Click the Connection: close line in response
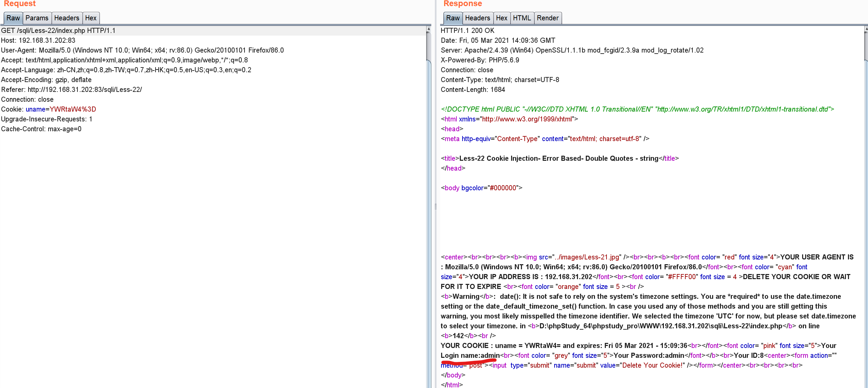Image resolution: width=868 pixels, height=388 pixels. pyautogui.click(x=467, y=70)
